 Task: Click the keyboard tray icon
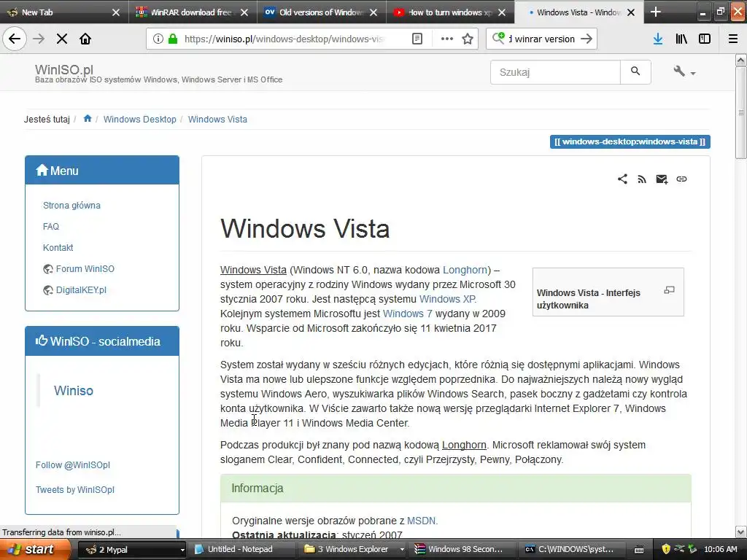(x=639, y=550)
